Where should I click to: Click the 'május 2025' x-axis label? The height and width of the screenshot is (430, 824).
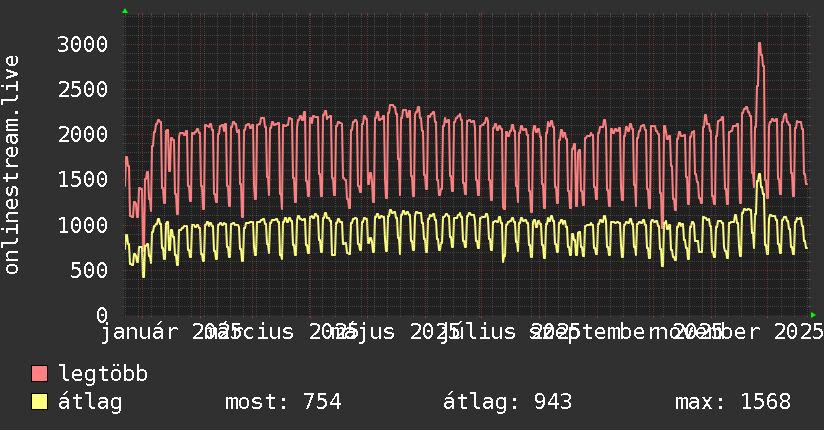[394, 332]
